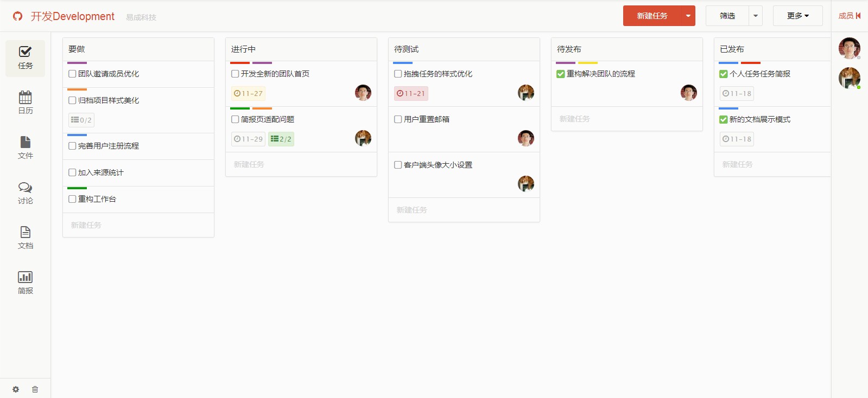Check the 加入来源统计 task checkbox

[72, 172]
